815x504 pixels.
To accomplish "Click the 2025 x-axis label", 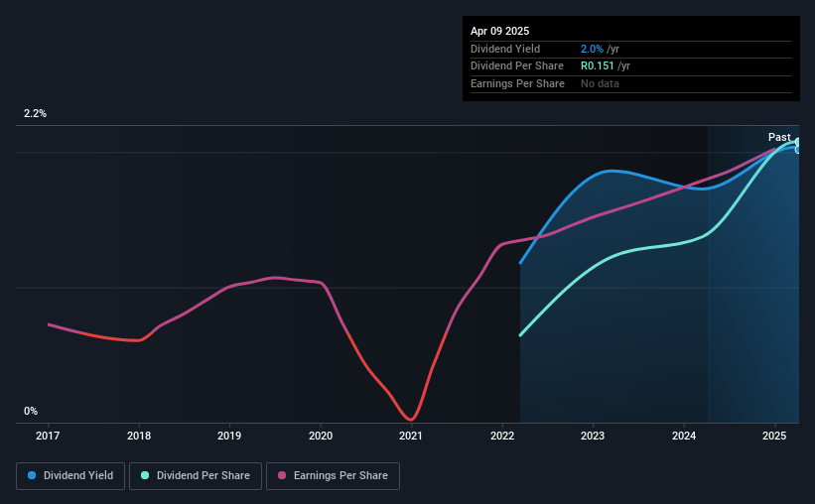I will pyautogui.click(x=774, y=436).
